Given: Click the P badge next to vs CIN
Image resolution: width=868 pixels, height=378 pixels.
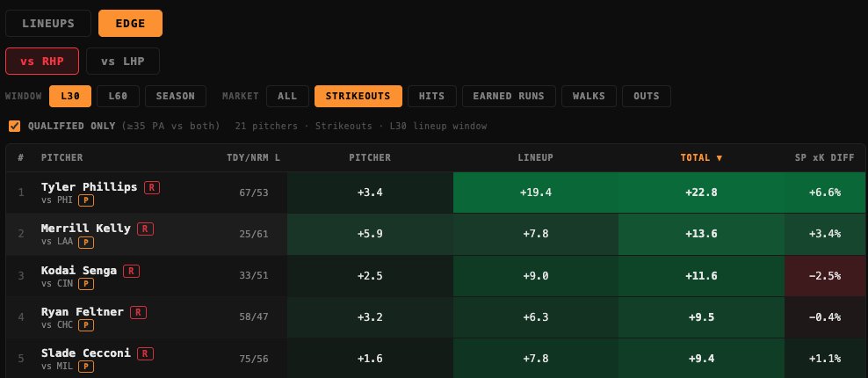Looking at the screenshot, I should click(x=86, y=284).
